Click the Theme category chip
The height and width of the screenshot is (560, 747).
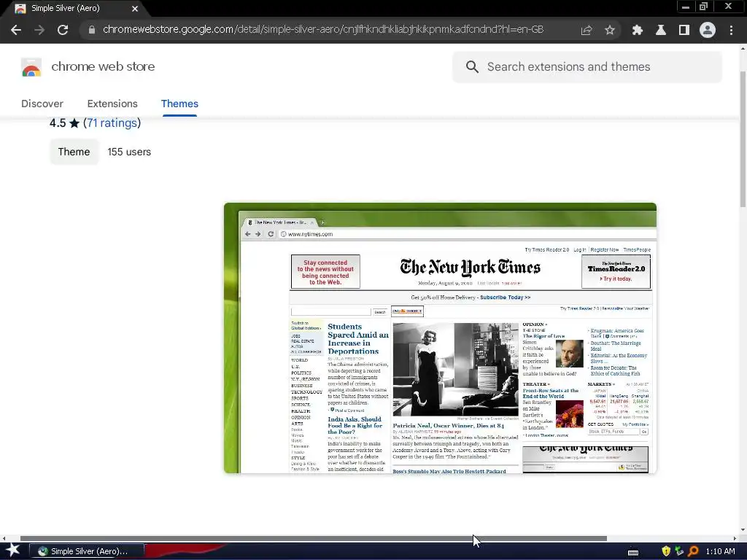point(74,152)
